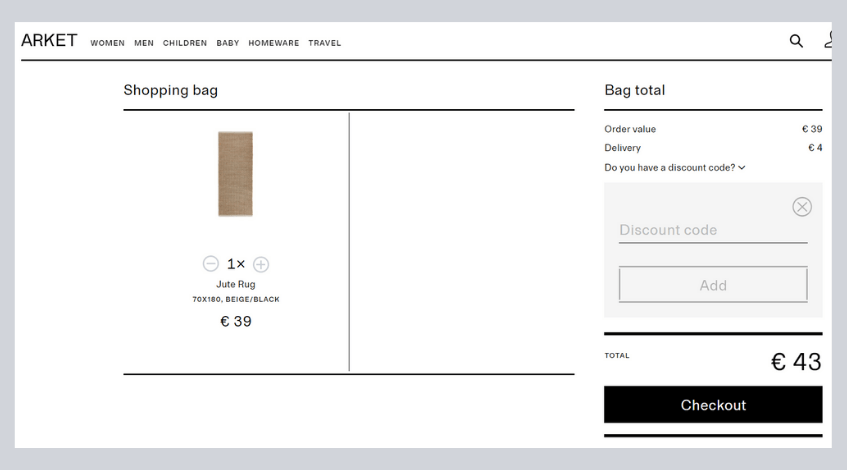Increase Jute Rug quantity with plus icon

coord(261,264)
